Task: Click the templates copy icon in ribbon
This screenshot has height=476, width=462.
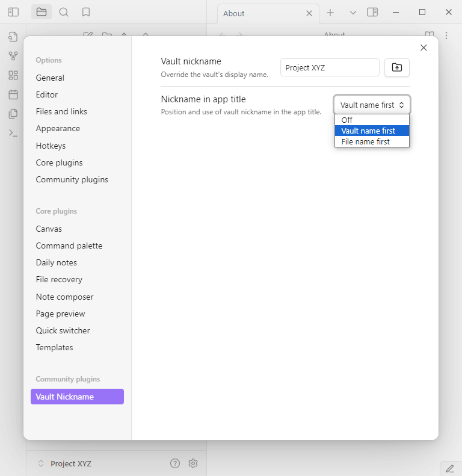Action: [x=13, y=114]
